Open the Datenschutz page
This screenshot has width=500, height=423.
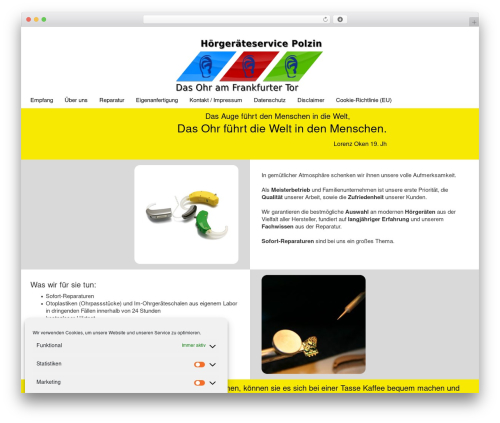270,100
